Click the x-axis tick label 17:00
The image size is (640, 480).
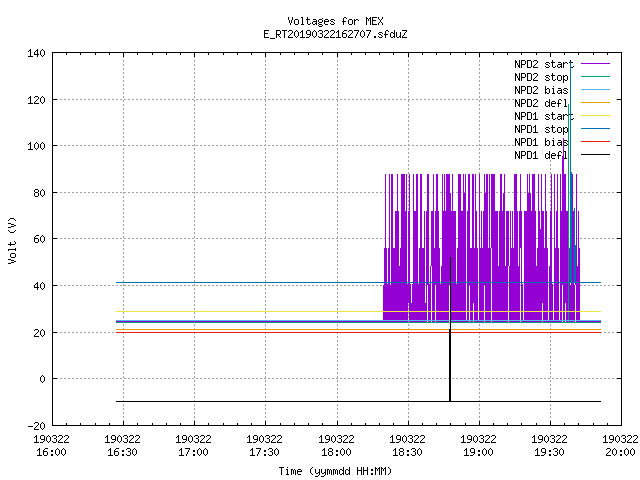(193, 453)
